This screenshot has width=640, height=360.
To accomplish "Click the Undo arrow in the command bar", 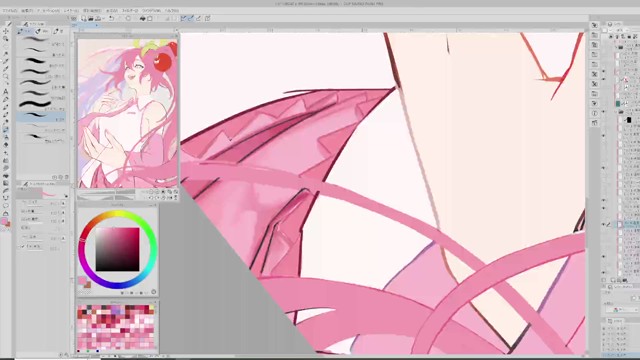I will point(111,18).
